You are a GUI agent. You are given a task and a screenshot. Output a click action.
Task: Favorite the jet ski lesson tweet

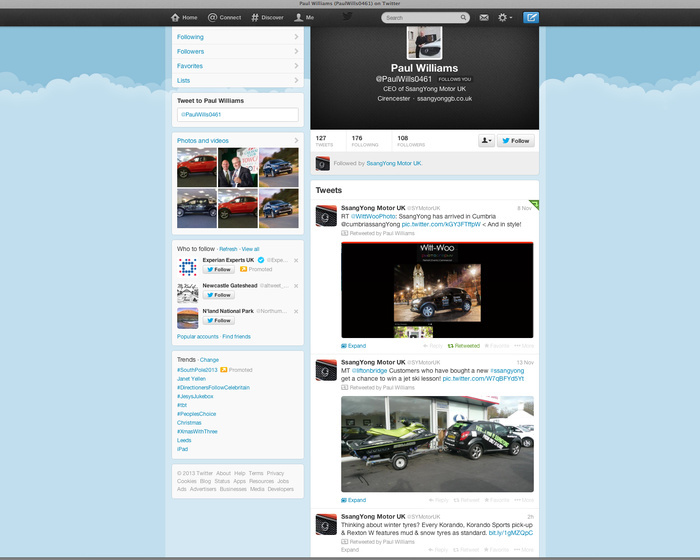pos(497,500)
